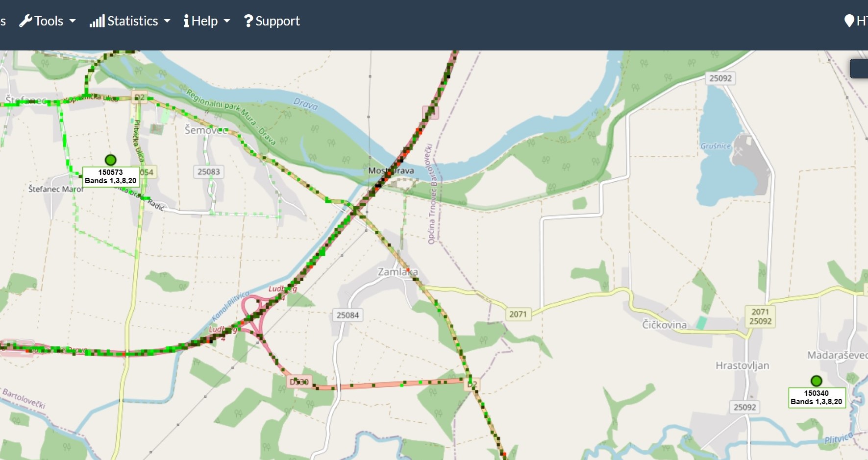Click the 2071 road shield near Zamlaka
The height and width of the screenshot is (460, 868).
pos(518,314)
